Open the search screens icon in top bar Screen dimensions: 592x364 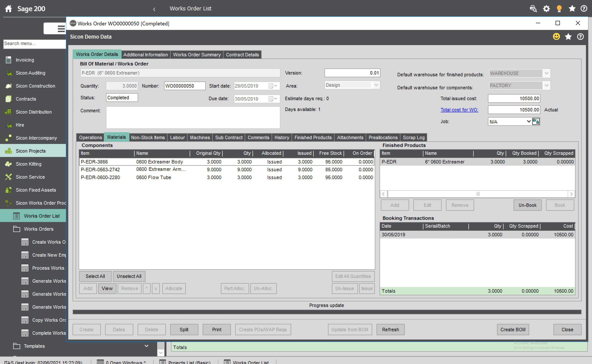pyautogui.click(x=533, y=9)
